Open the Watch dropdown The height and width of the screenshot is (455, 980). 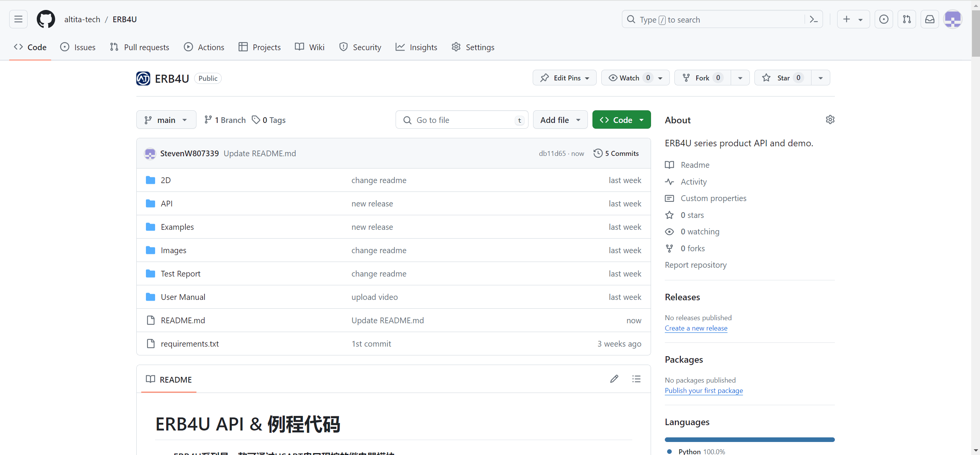point(635,78)
